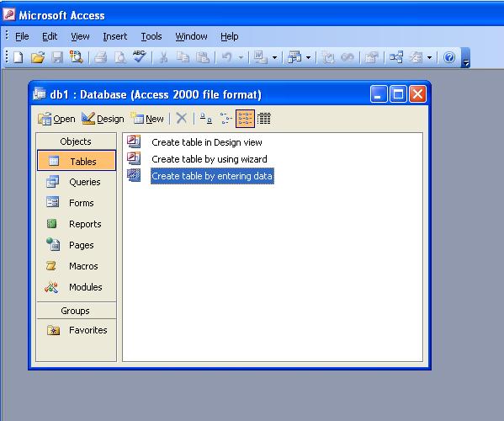Open the OfficeLinks dropdown arrow
This screenshot has width=504, height=421.
click(x=275, y=58)
